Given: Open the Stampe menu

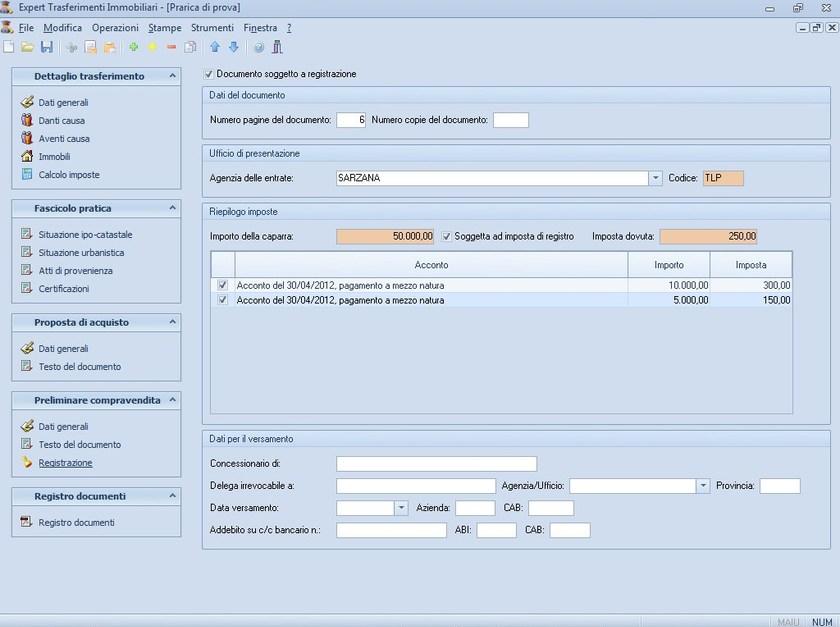Looking at the screenshot, I should point(164,27).
